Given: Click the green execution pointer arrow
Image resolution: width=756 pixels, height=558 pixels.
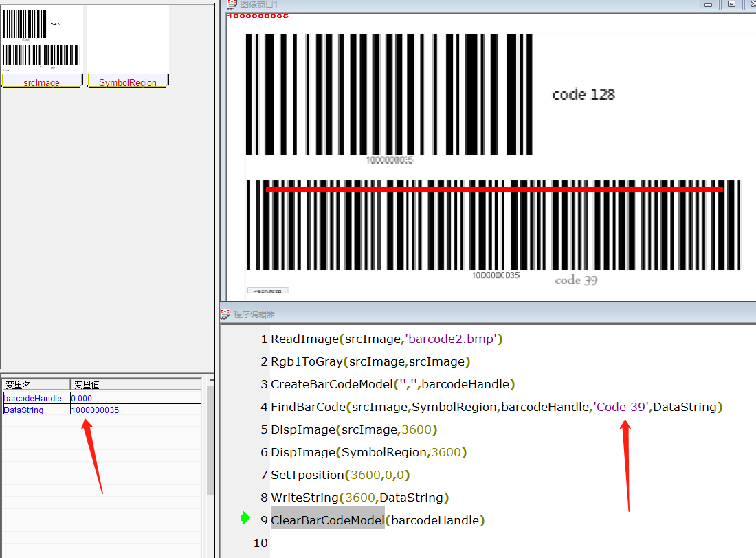Looking at the screenshot, I should tap(245, 518).
